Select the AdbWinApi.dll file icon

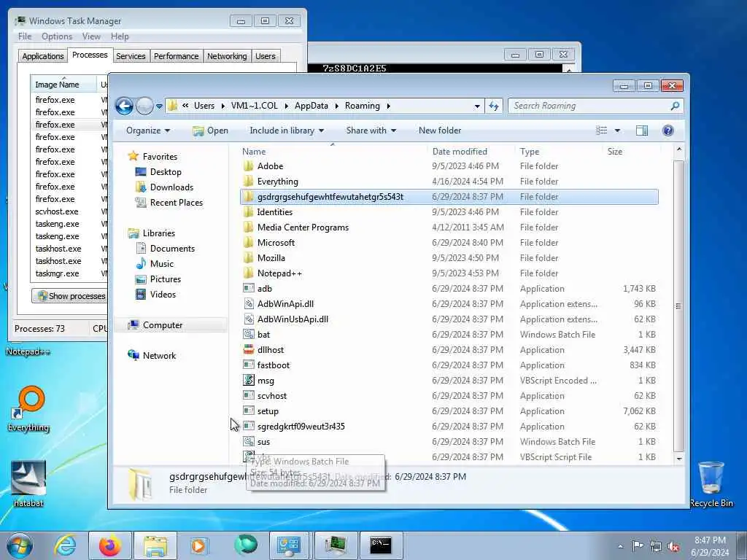tap(248, 304)
